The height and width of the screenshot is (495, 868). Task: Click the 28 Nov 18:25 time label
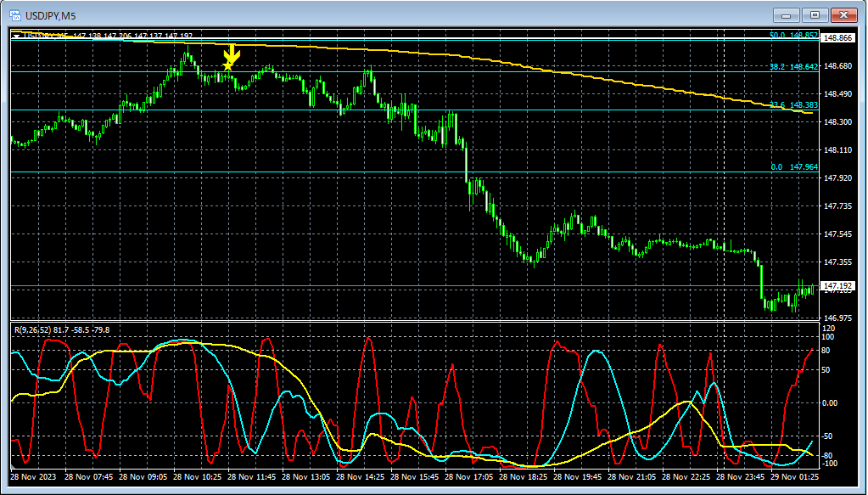tap(524, 476)
